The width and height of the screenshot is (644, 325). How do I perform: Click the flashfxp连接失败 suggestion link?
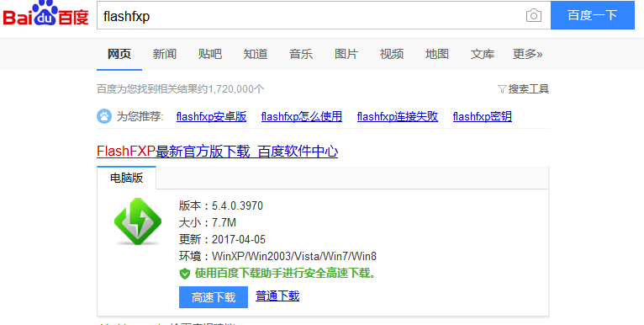point(398,116)
